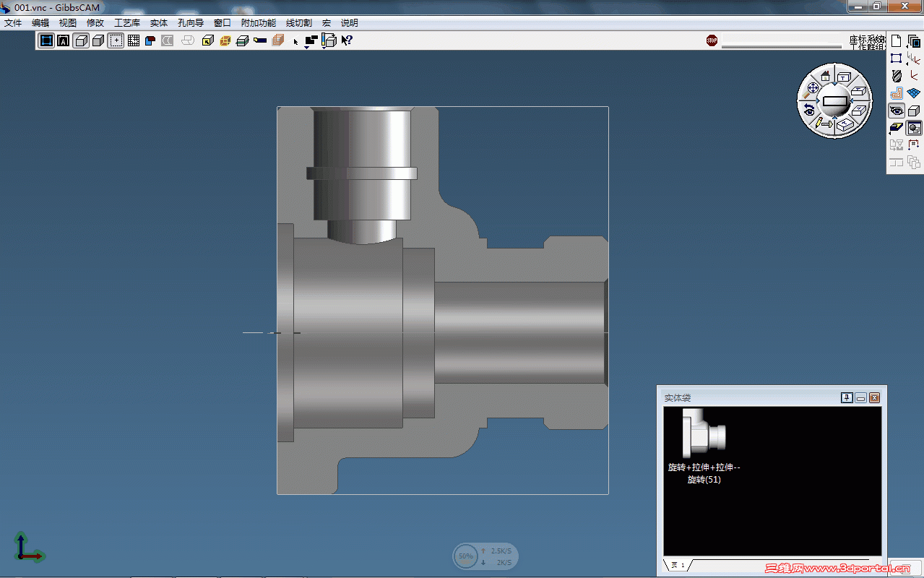This screenshot has height=578, width=924.
Task: Open the workgroup stacked windows icon
Action: [914, 41]
